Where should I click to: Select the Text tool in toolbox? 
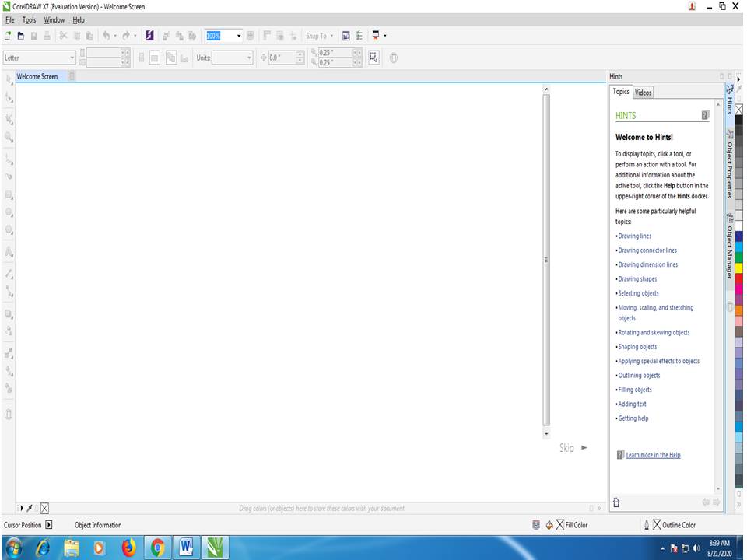(x=9, y=251)
